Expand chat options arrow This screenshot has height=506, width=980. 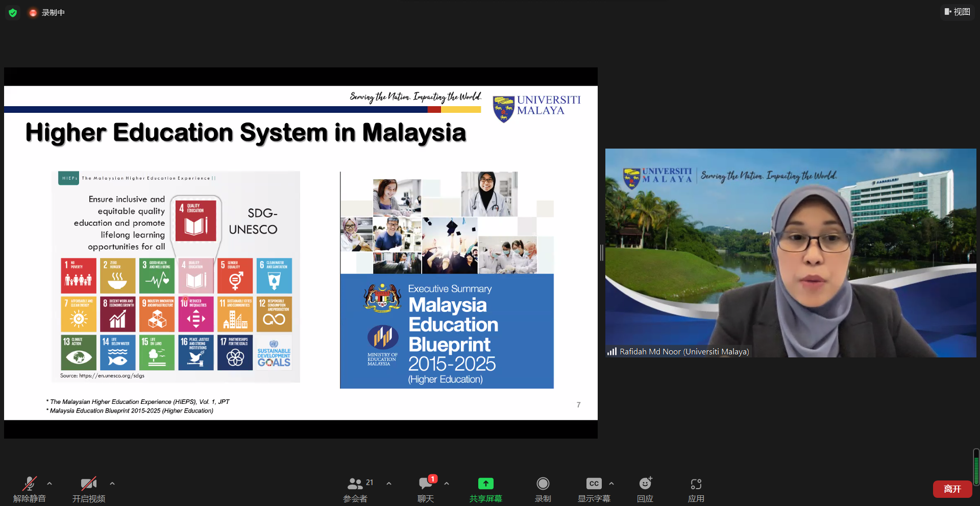(447, 483)
